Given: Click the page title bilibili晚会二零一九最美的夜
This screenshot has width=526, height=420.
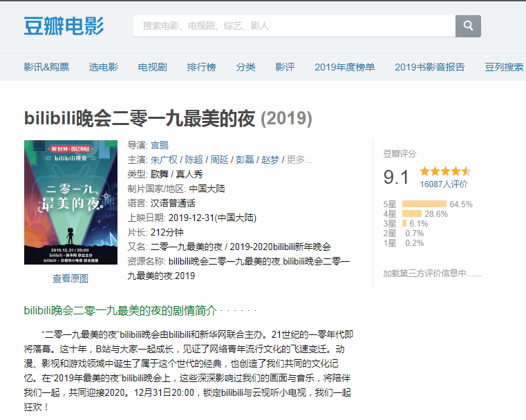Looking at the screenshot, I should [x=140, y=118].
